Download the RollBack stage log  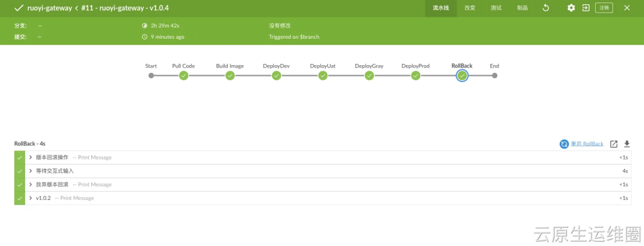pyautogui.click(x=627, y=144)
